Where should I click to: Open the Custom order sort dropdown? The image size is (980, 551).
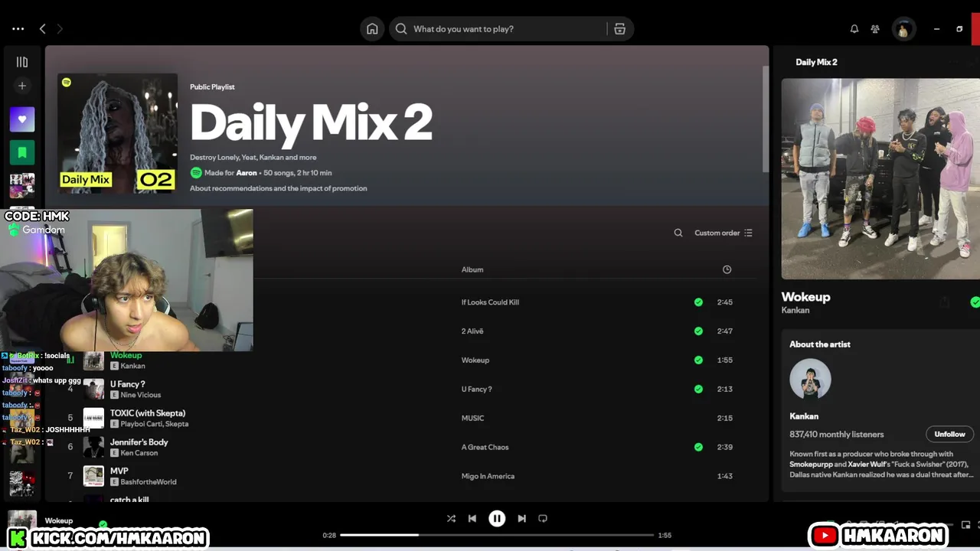click(x=724, y=233)
